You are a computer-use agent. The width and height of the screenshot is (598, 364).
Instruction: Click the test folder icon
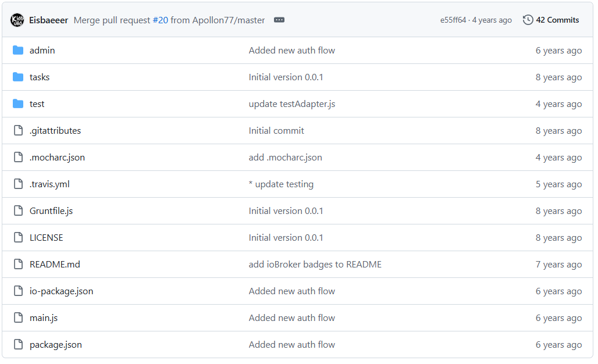(x=18, y=104)
